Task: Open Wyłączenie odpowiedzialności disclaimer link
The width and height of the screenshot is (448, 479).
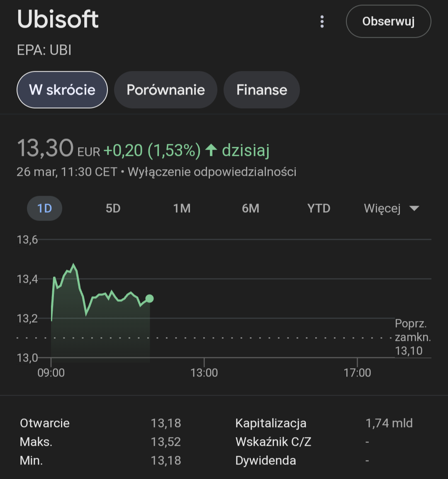Action: click(x=212, y=172)
